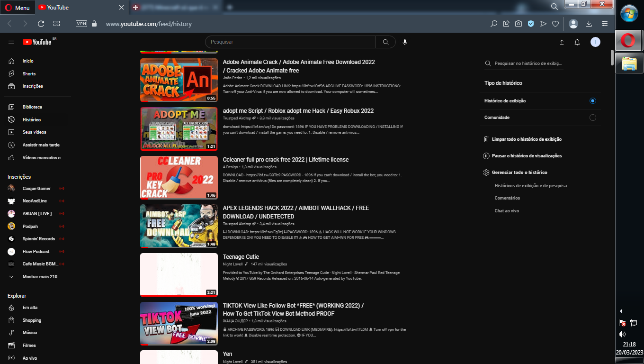
Task: Open Ccleaner pro crack video thumbnail
Action: pyautogui.click(x=179, y=178)
